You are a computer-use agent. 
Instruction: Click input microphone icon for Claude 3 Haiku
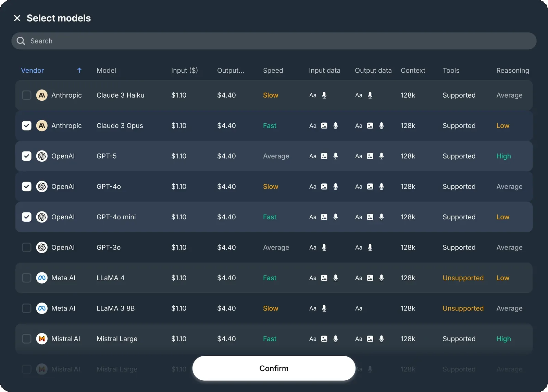coord(324,95)
